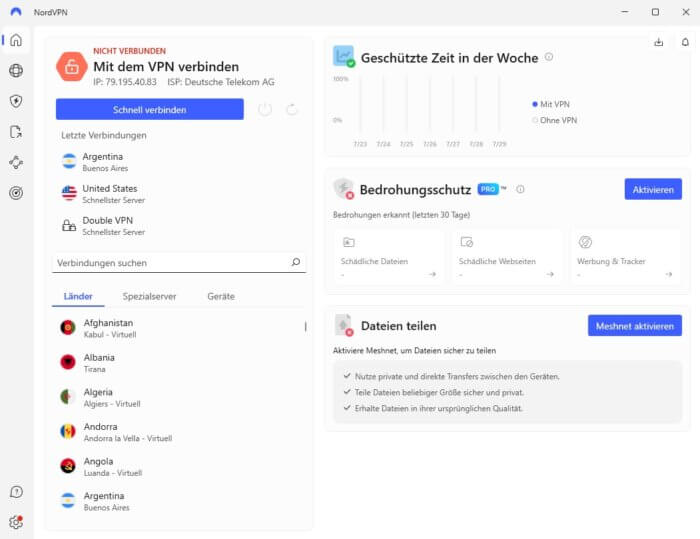Viewport: 700px width, 539px height.
Task: Click the download icon at top right
Action: (x=658, y=42)
